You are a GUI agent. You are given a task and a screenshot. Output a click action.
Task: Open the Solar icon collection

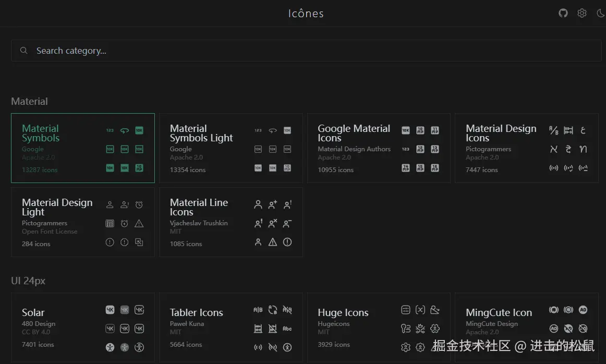(x=83, y=327)
